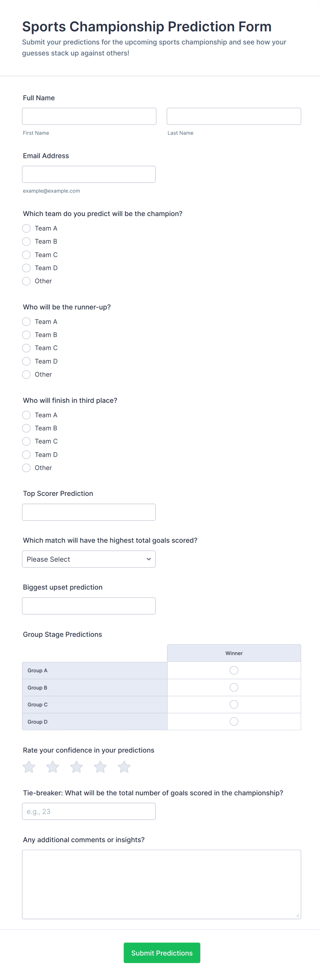Choose the fourth confidence star

100,767
